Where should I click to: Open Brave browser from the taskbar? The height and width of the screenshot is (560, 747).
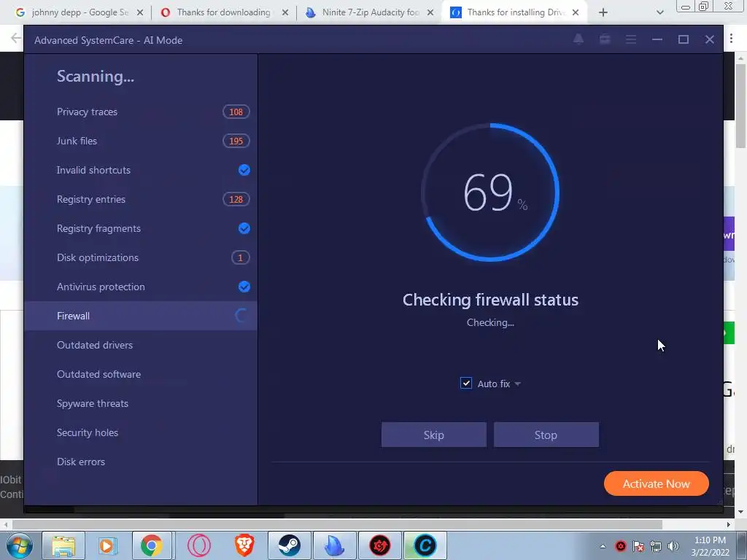(x=244, y=545)
